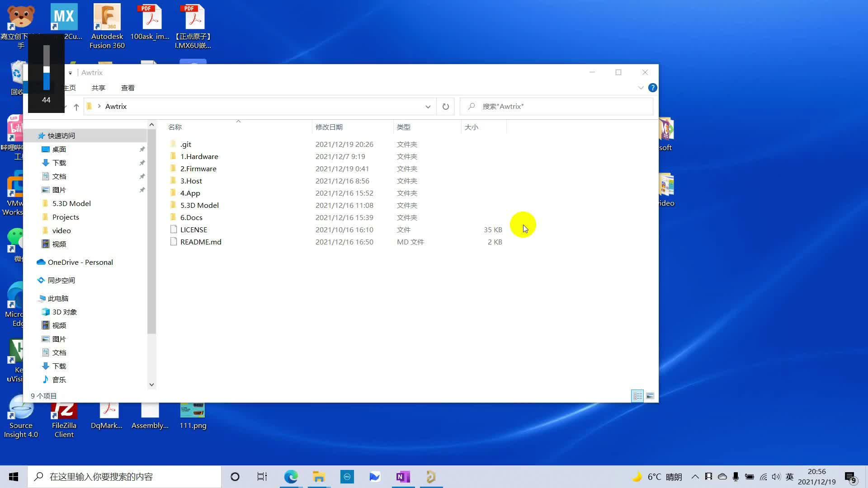Open the 4.App folder
The image size is (868, 488).
(189, 192)
